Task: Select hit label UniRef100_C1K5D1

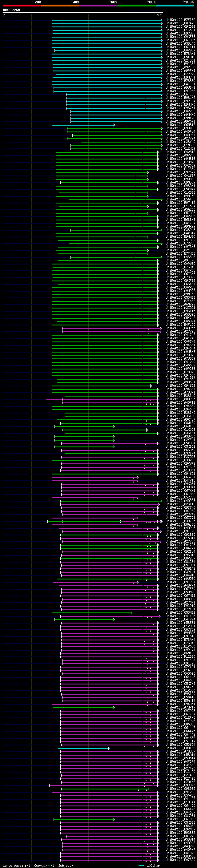Action: pos(180,30)
